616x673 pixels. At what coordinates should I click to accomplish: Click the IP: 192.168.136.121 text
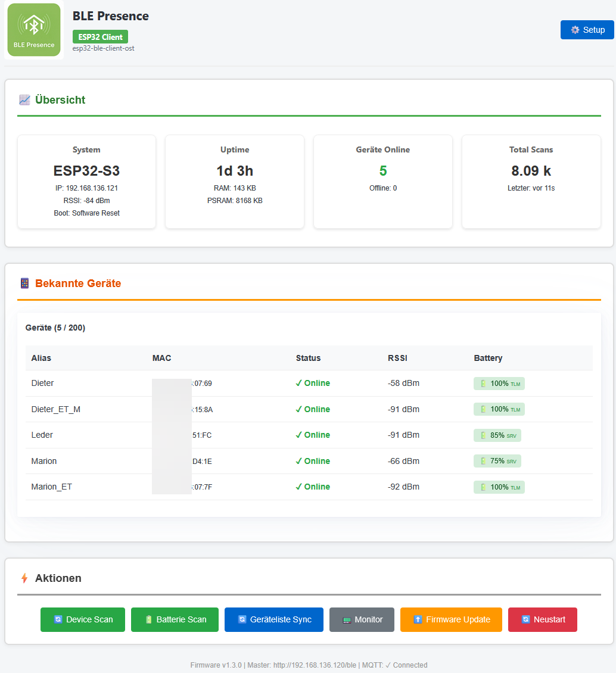pyautogui.click(x=87, y=188)
